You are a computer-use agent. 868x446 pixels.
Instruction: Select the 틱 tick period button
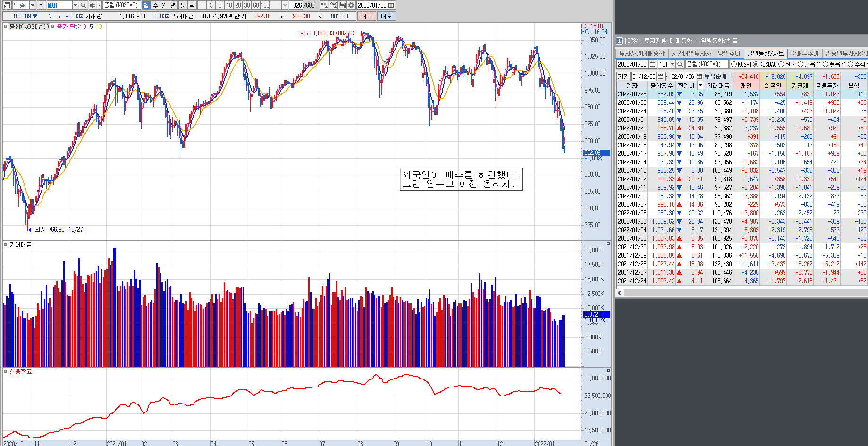(192, 5)
